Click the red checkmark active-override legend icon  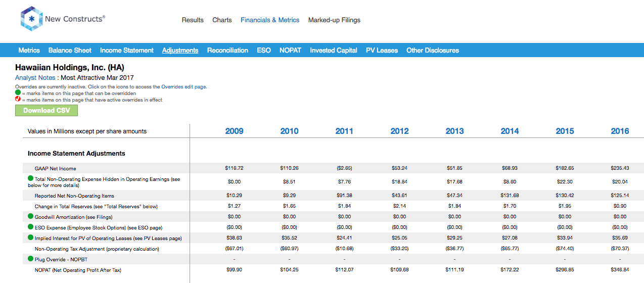[x=18, y=100]
